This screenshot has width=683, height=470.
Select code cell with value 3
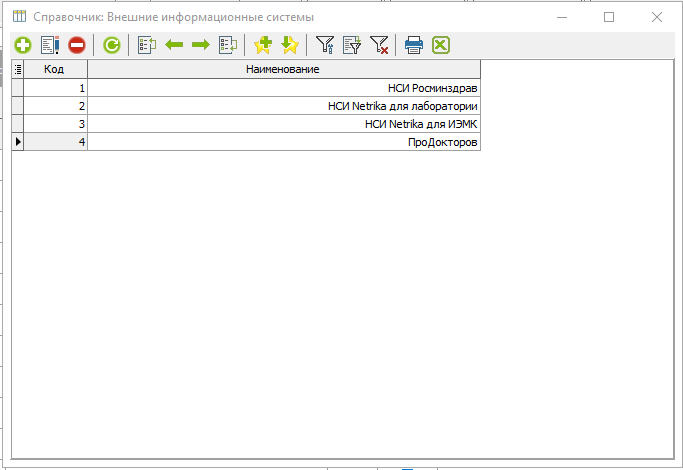tap(55, 124)
